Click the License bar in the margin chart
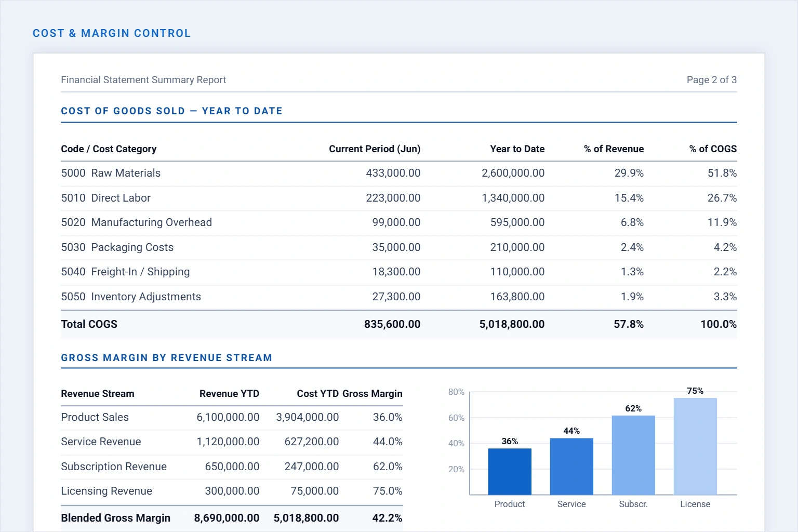This screenshot has height=532, width=798. 695,446
